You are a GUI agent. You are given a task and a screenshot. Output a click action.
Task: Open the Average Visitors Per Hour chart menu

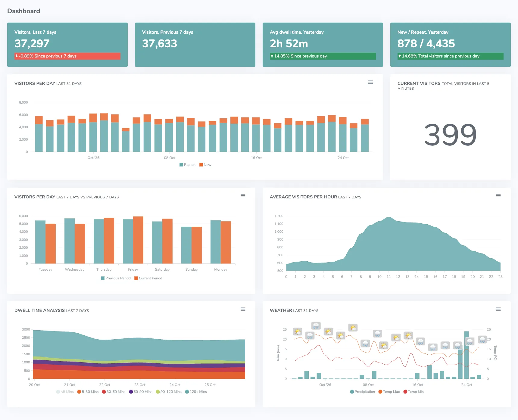pos(498,196)
